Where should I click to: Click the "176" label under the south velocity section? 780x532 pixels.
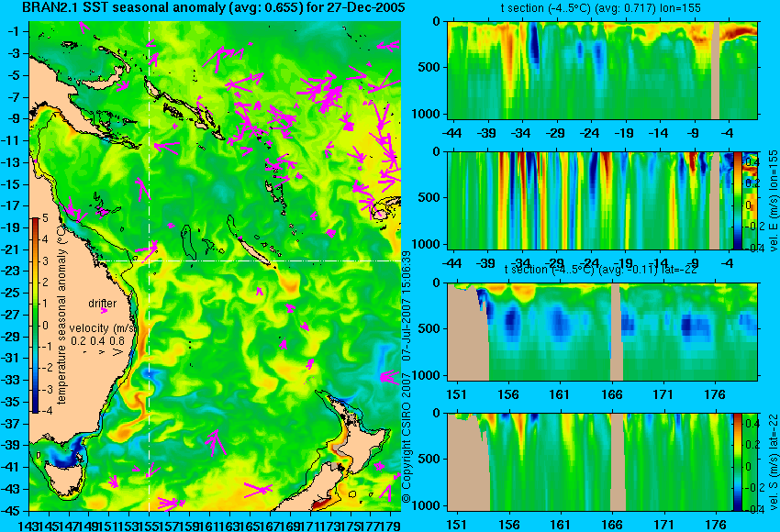(x=716, y=525)
